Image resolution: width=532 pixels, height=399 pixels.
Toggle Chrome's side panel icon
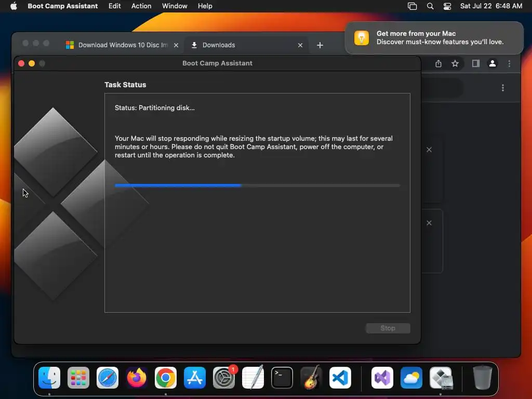point(476,63)
